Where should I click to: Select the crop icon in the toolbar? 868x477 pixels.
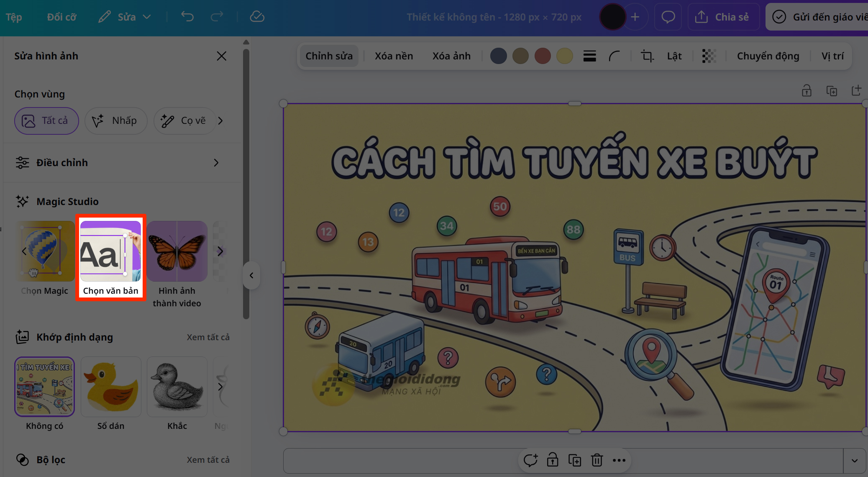tap(647, 56)
